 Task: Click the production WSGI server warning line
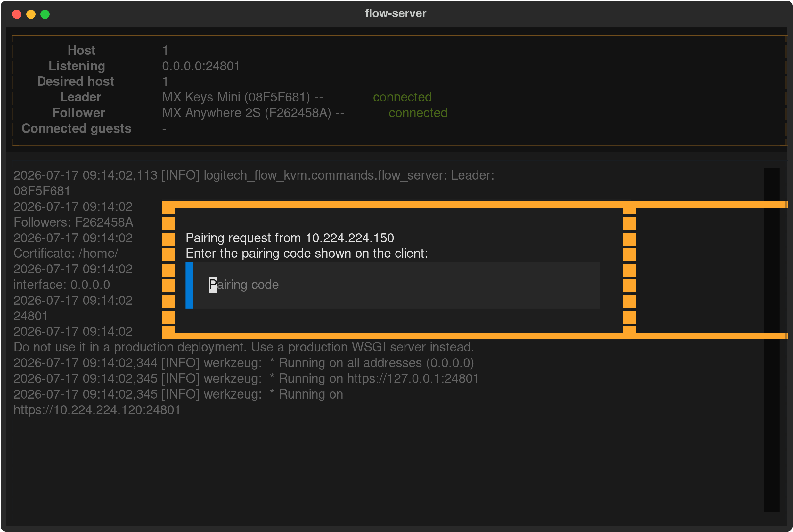(244, 347)
